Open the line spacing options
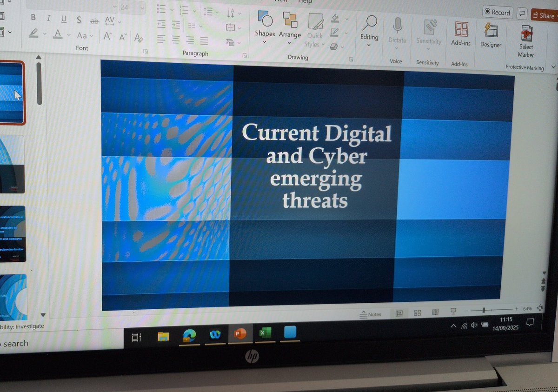Viewport: 558px width, 392px height. tap(207, 11)
